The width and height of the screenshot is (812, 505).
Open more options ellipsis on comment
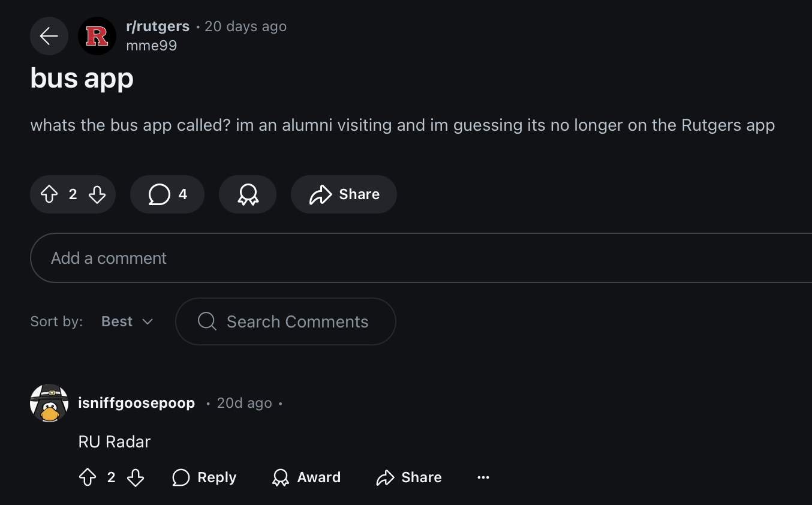pos(483,477)
